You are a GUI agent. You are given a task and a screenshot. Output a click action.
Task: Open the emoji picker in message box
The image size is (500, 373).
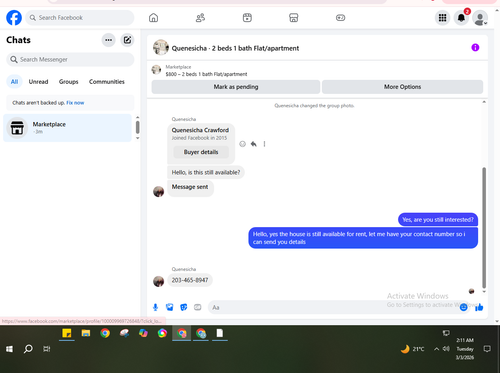click(x=463, y=307)
